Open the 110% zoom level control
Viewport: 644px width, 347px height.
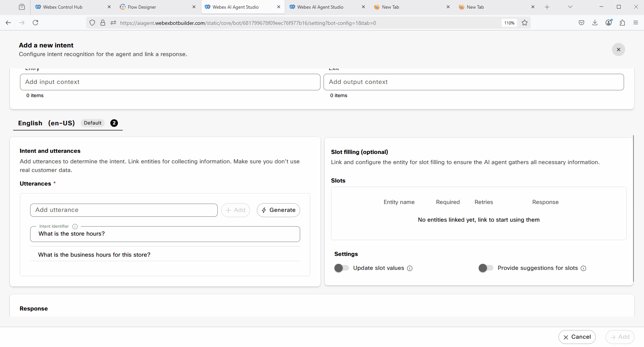tap(509, 23)
